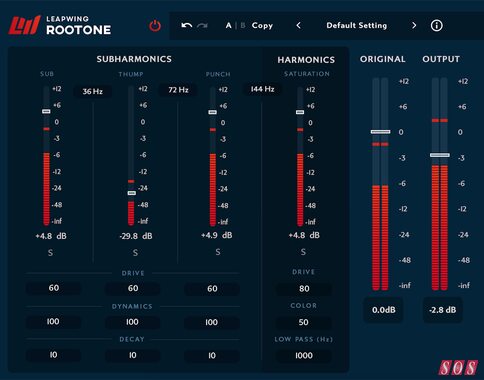Go to previous preset with left chevron

point(299,25)
